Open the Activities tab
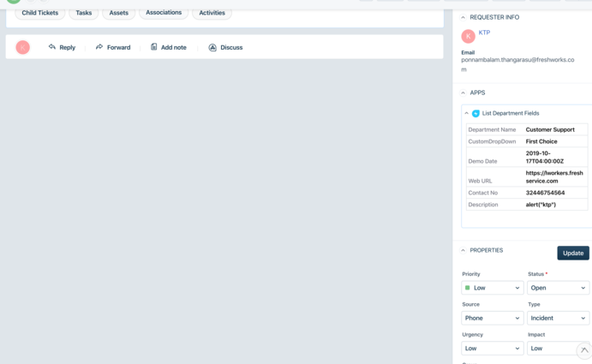This screenshot has height=364, width=592. pos(212,13)
